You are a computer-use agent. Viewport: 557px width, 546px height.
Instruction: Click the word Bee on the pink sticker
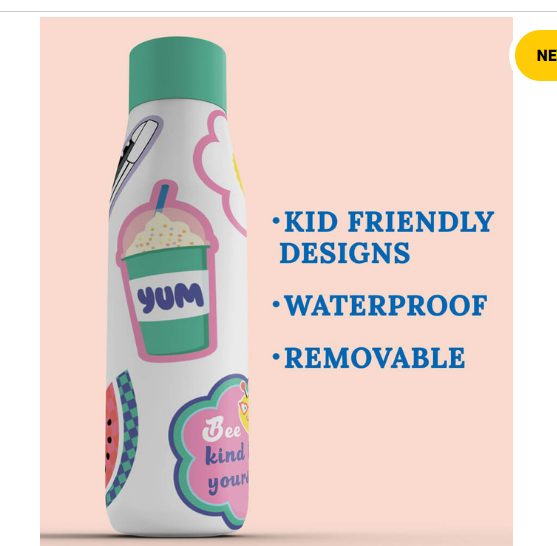(221, 429)
